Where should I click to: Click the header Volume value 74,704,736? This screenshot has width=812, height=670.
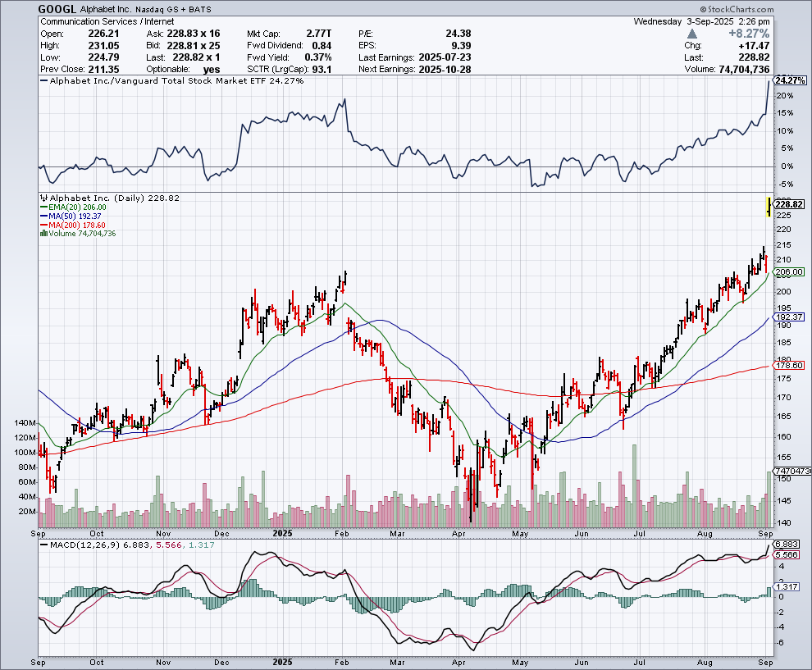(744, 70)
